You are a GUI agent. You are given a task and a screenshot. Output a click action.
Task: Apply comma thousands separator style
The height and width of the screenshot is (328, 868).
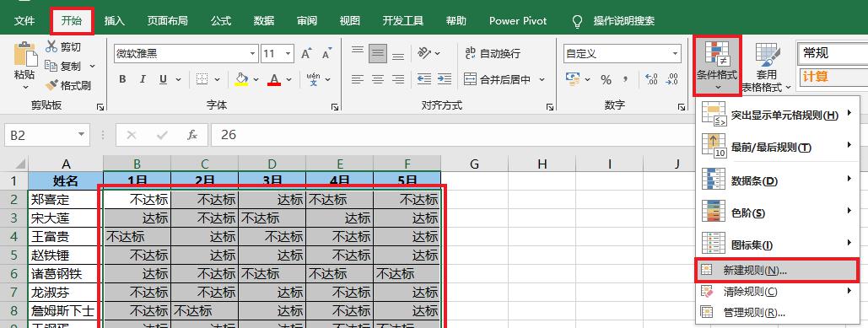point(626,79)
